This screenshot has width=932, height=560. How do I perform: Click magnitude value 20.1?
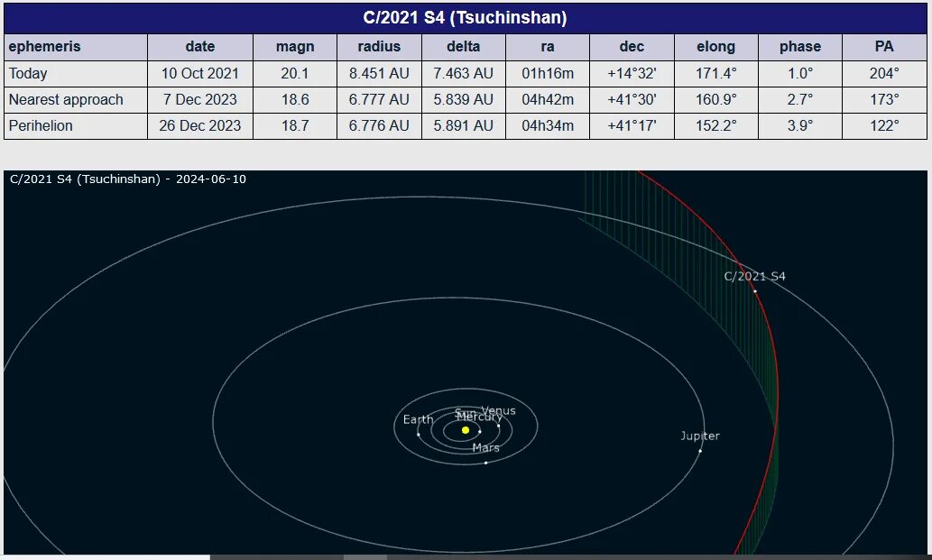[295, 73]
